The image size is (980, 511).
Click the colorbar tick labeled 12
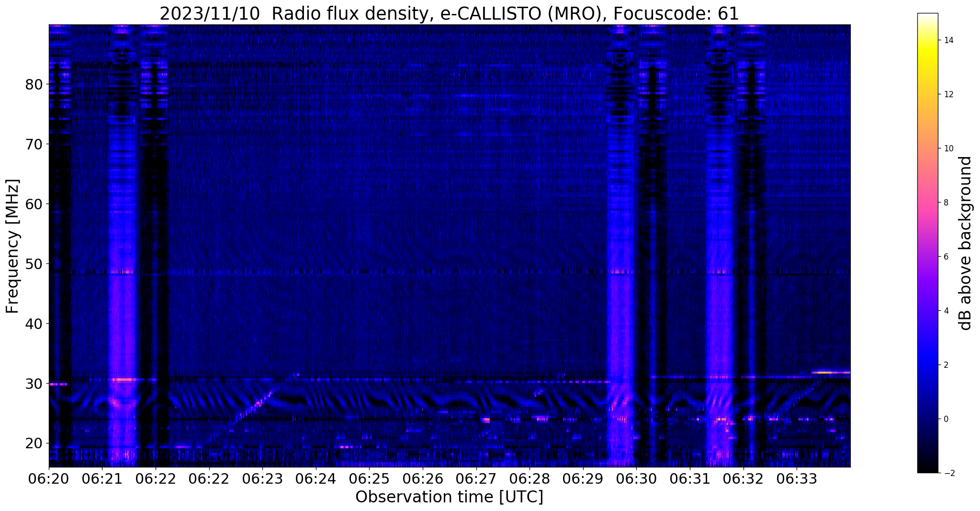pyautogui.click(x=948, y=94)
